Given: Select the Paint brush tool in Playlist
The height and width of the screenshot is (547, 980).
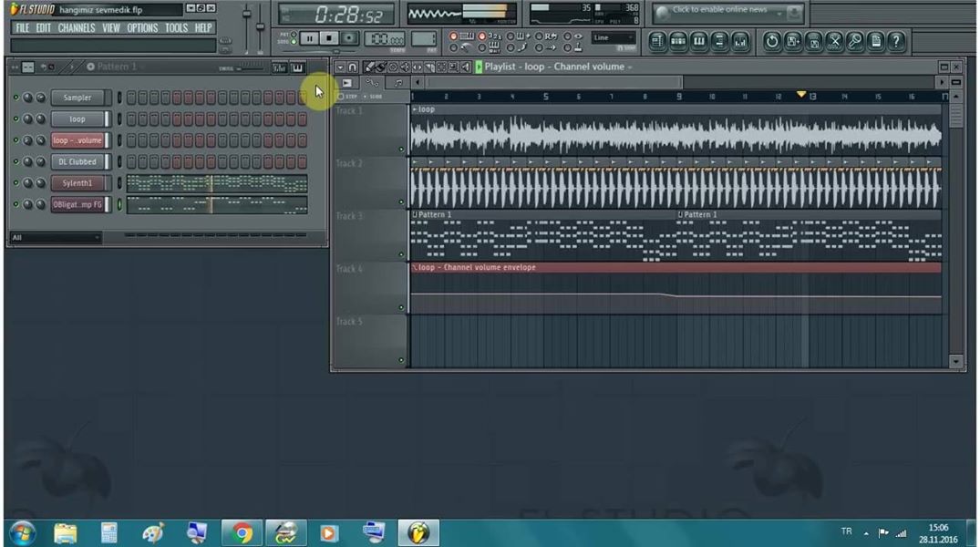Looking at the screenshot, I should click(381, 67).
